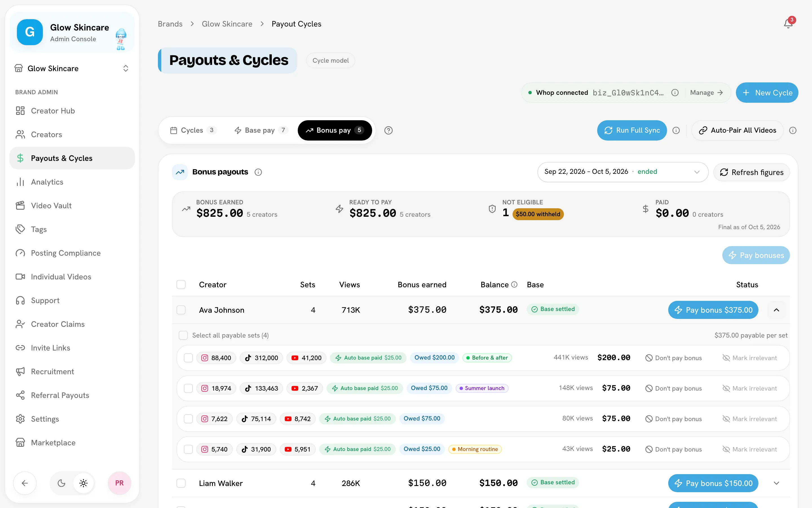This screenshot has height=508, width=812.
Task: Open Settings from the sidebar
Action: click(x=72, y=419)
